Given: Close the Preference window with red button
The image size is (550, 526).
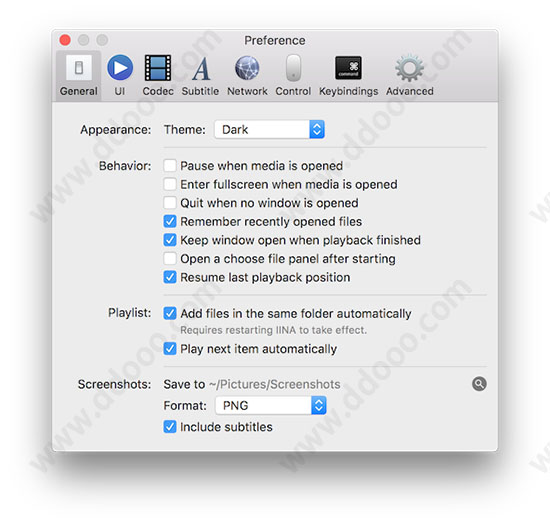Looking at the screenshot, I should [65, 40].
